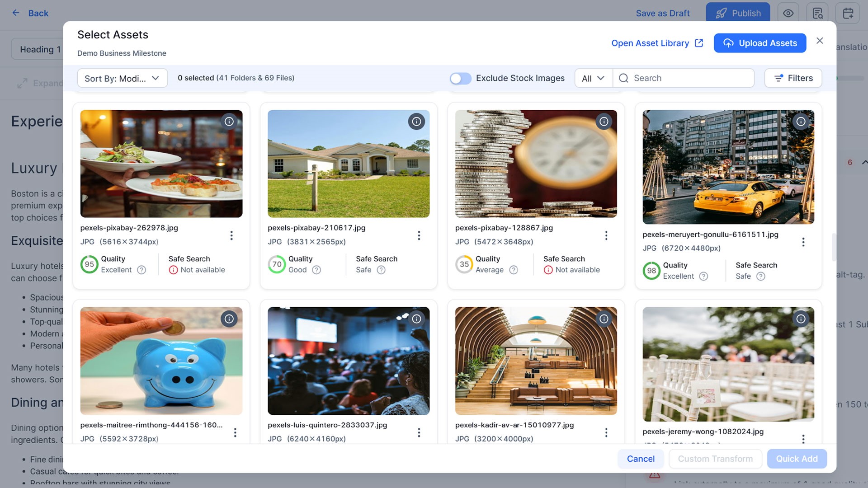Open the Asset Library link
Screen dimensions: 868x488
pyautogui.click(x=650, y=43)
